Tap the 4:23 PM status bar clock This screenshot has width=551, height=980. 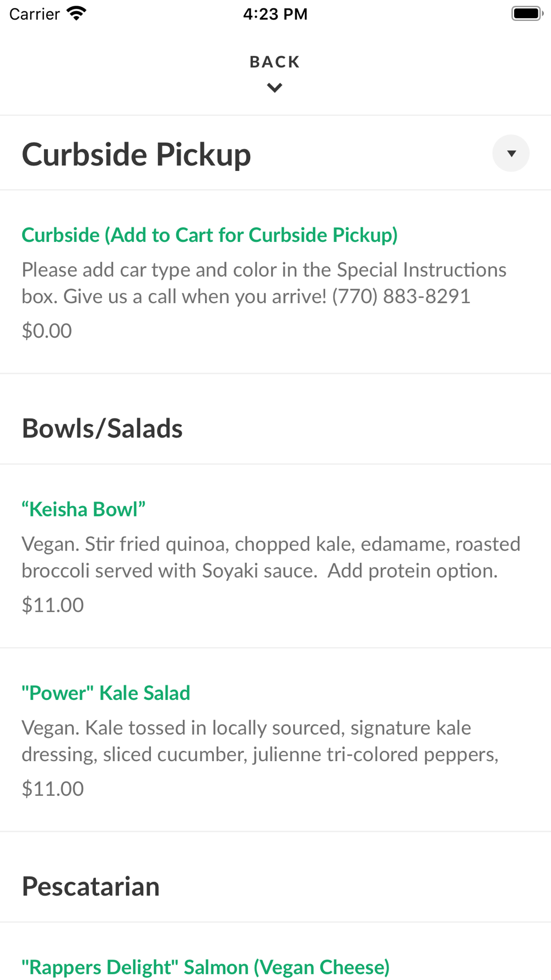click(275, 14)
